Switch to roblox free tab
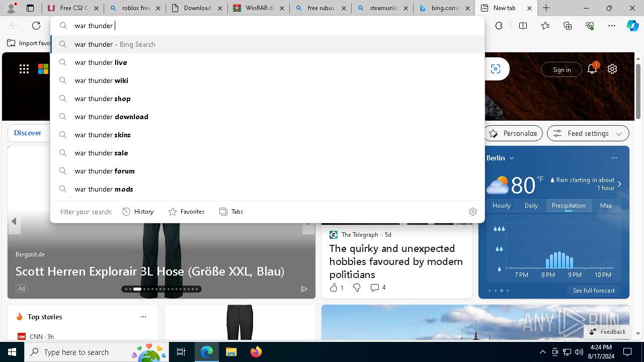Image resolution: width=644 pixels, height=362 pixels. click(x=135, y=8)
